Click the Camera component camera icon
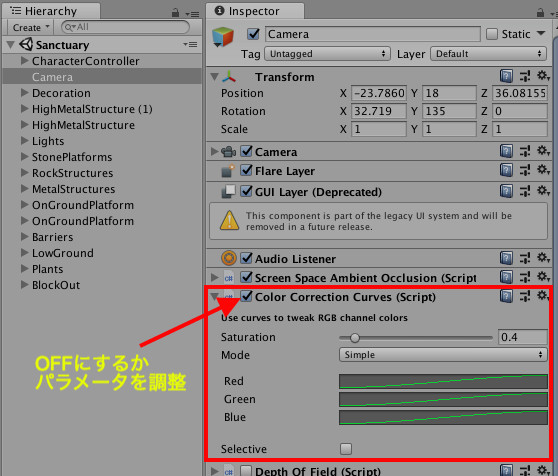This screenshot has height=476, width=558. pyautogui.click(x=228, y=152)
